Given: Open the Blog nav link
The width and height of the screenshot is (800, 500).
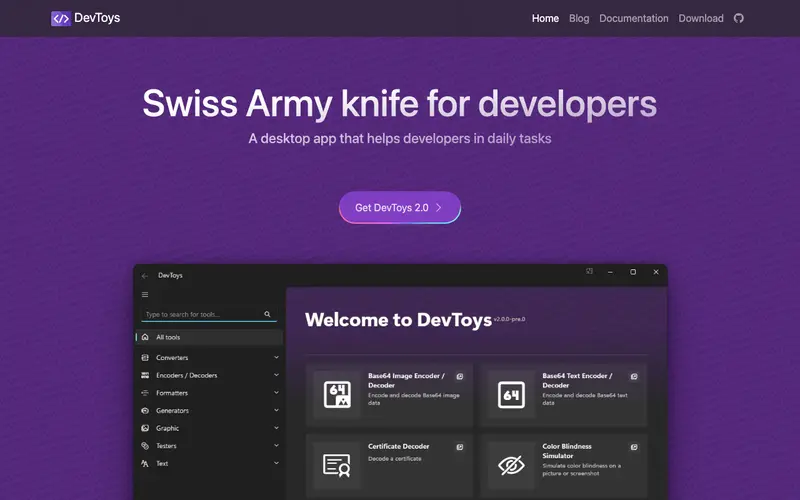Looking at the screenshot, I should pos(579,18).
